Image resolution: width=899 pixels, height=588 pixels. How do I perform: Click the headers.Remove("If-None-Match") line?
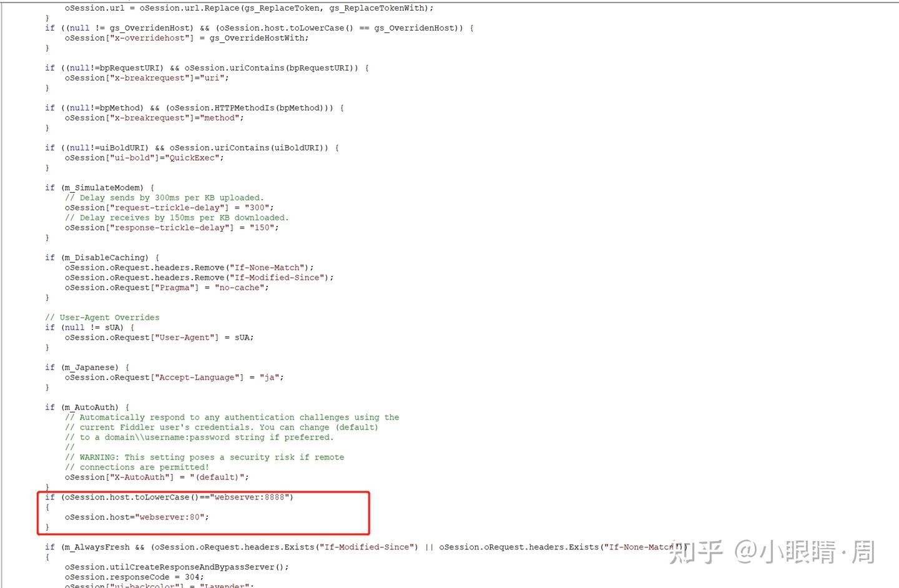(x=189, y=268)
